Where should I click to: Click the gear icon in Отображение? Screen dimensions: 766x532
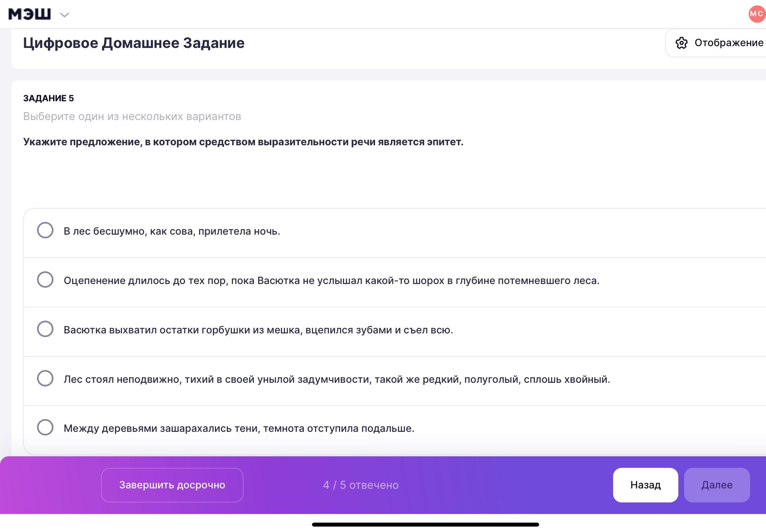coord(681,43)
